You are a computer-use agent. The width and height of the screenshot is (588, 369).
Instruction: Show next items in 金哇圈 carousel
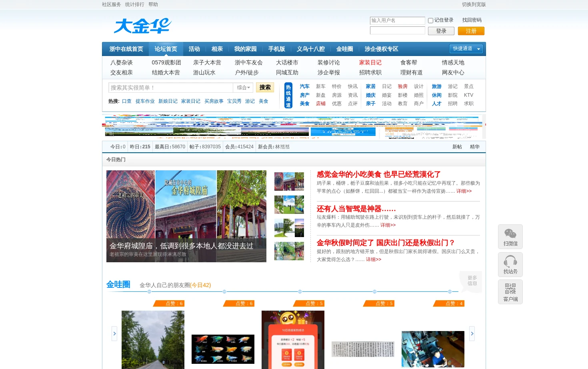472,333
